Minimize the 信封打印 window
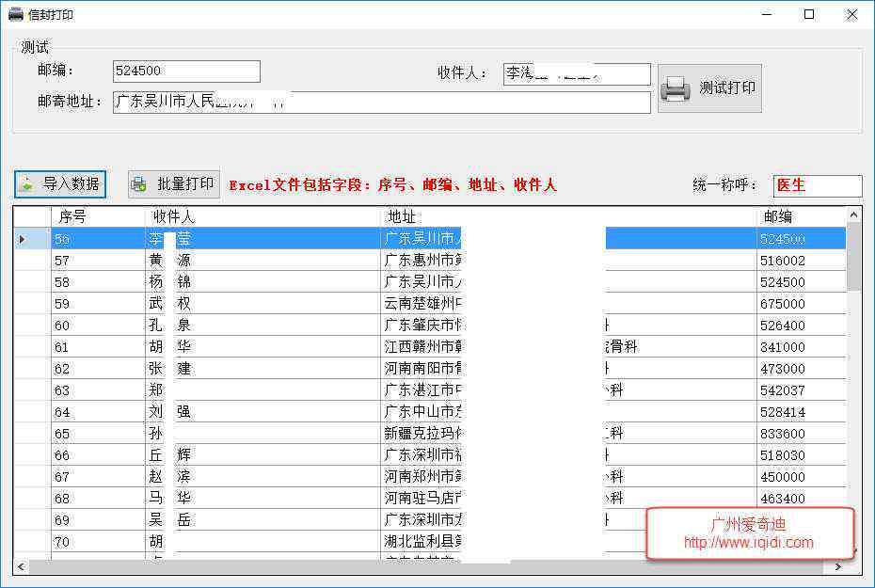Image resolution: width=875 pixels, height=588 pixels. (768, 14)
